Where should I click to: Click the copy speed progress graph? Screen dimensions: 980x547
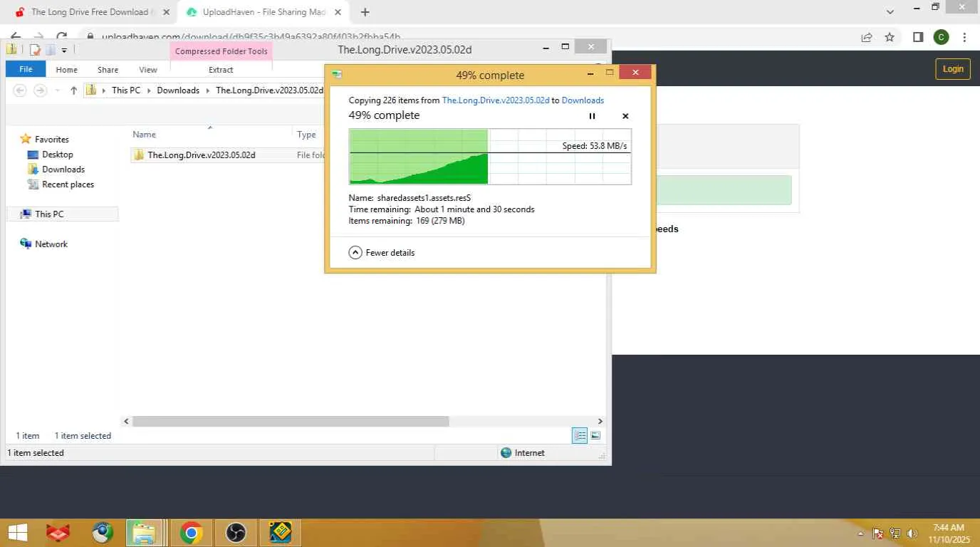point(490,157)
